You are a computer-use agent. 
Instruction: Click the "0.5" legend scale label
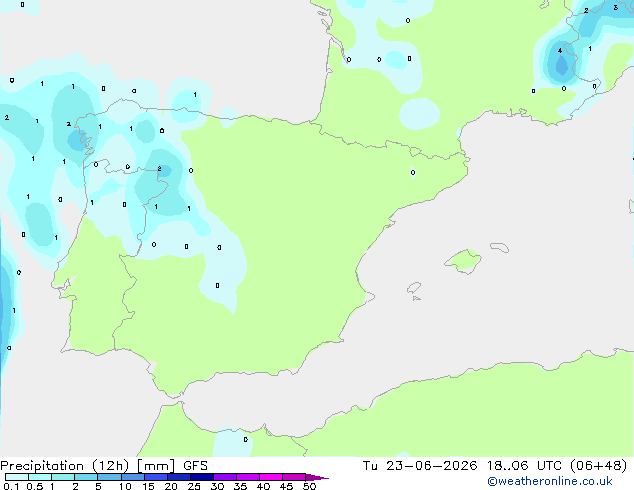35,486
